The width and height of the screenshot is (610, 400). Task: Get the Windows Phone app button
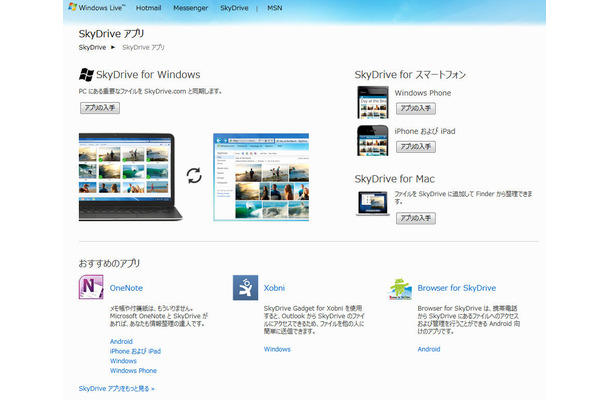point(416,109)
